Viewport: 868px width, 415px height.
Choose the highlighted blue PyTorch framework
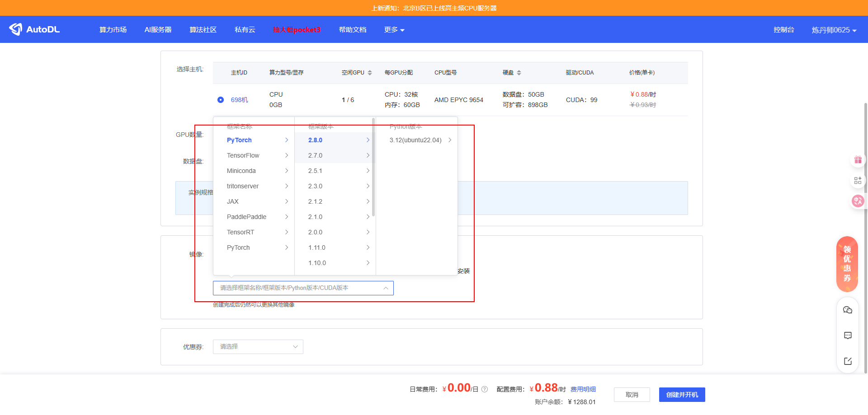point(254,140)
